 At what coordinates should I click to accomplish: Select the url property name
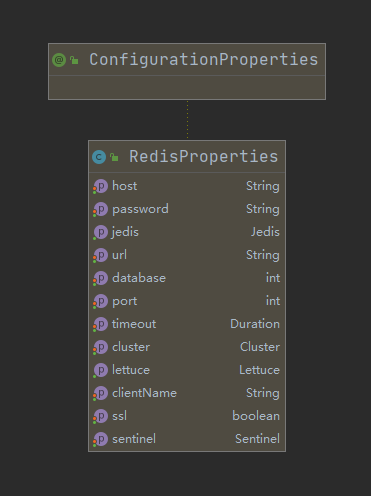click(x=119, y=255)
